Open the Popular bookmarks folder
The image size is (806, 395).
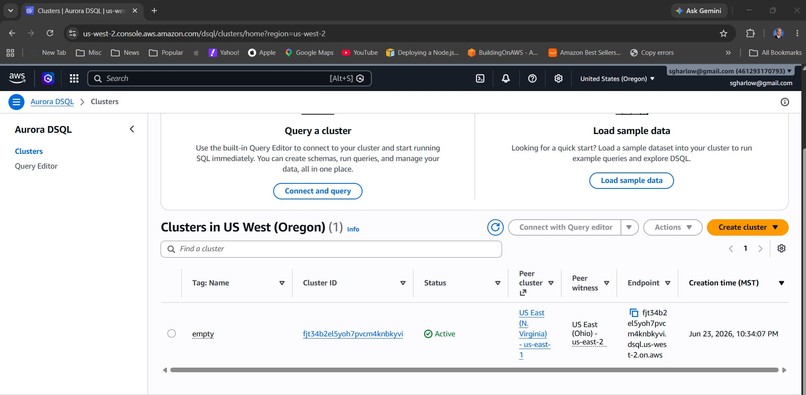pos(166,52)
